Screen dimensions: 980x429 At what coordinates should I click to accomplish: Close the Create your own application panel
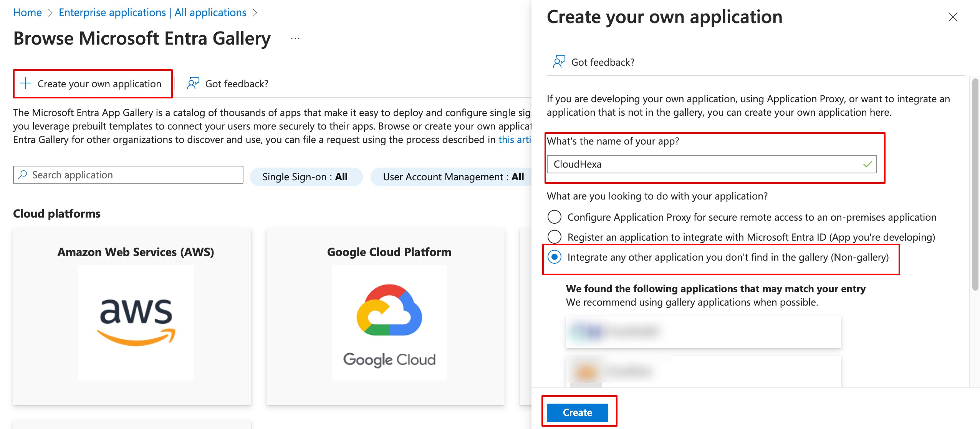pos(953,17)
